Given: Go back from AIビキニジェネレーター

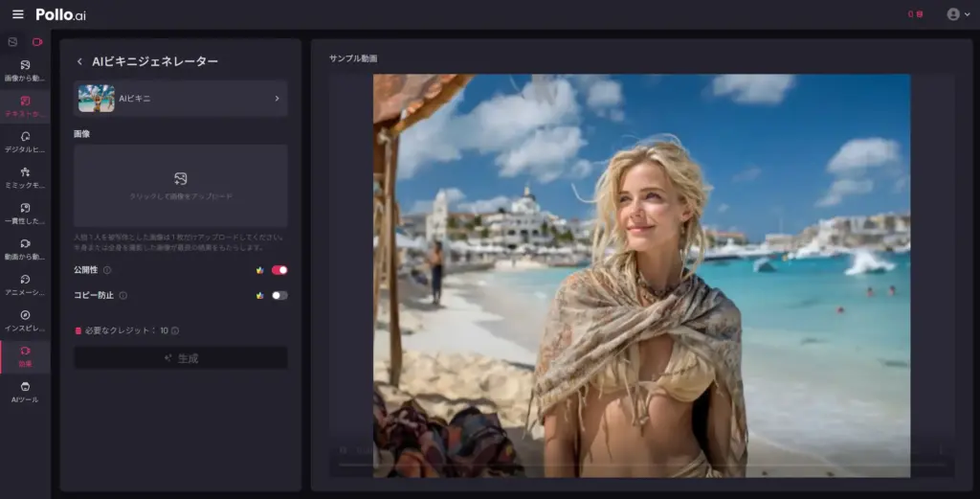Looking at the screenshot, I should point(79,61).
